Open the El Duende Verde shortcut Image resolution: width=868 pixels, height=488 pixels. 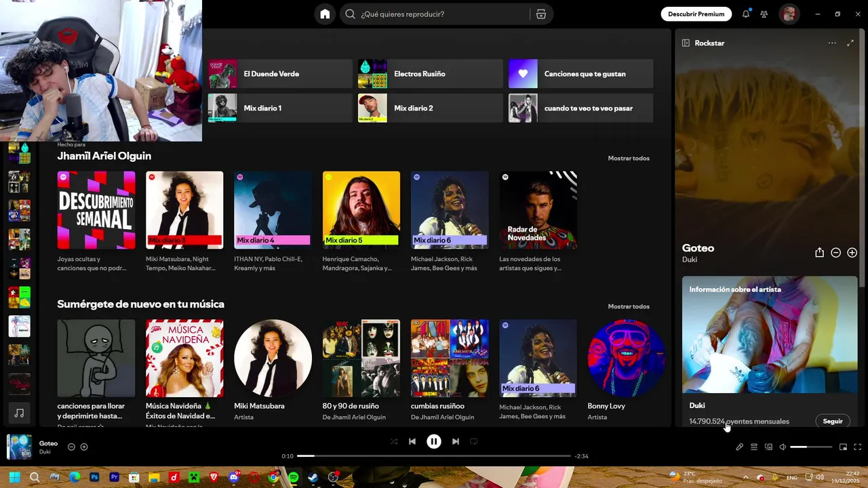(280, 74)
